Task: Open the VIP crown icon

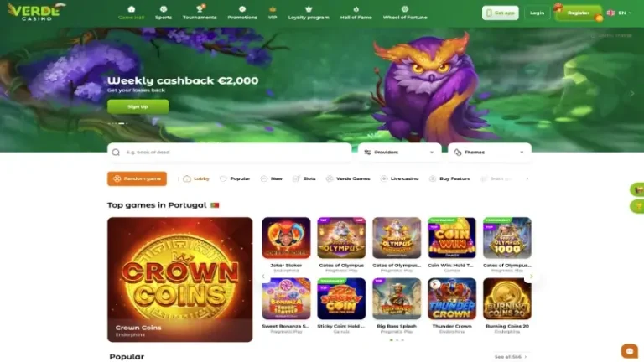Action: [273, 9]
